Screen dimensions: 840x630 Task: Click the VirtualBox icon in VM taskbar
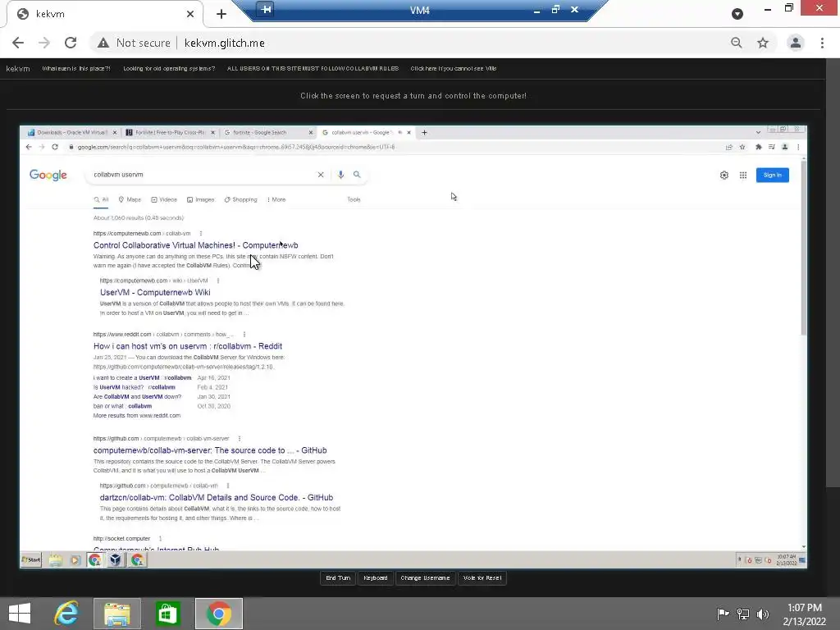(115, 559)
